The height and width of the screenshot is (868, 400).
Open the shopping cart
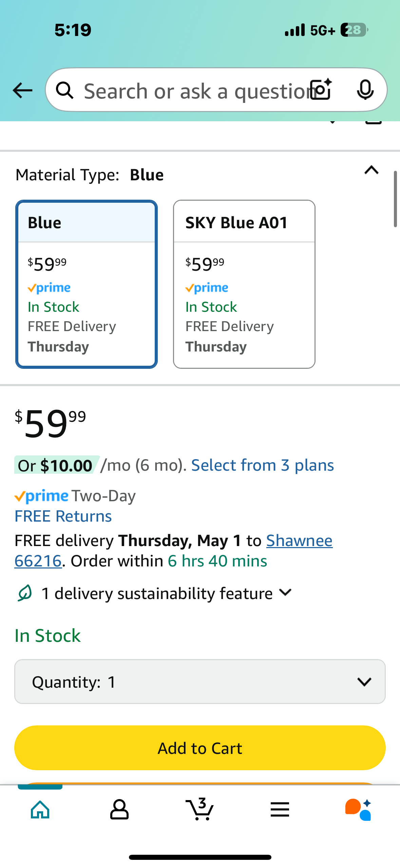pos(200,809)
